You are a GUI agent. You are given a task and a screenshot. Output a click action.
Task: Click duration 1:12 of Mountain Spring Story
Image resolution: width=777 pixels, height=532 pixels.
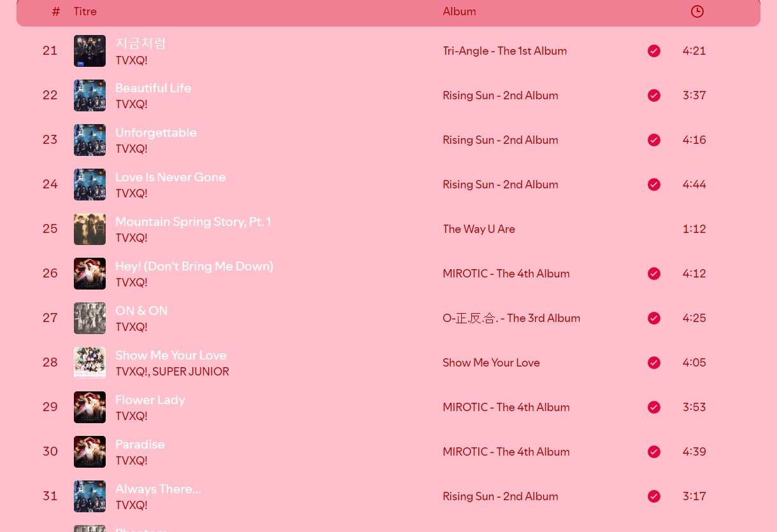point(694,229)
